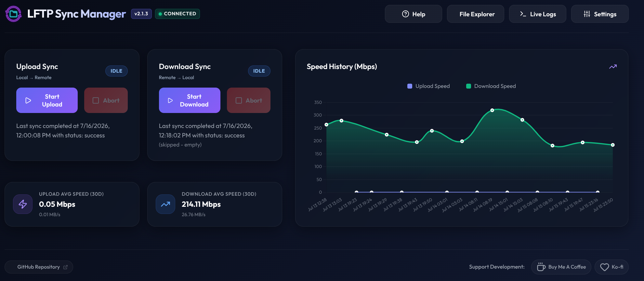Click the help question-mark icon
644x281 pixels.
(x=405, y=14)
